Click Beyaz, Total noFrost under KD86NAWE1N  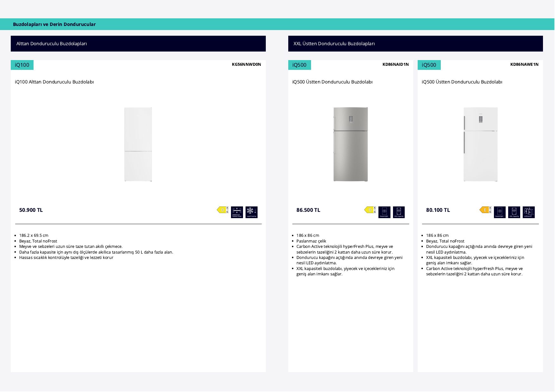point(445,241)
